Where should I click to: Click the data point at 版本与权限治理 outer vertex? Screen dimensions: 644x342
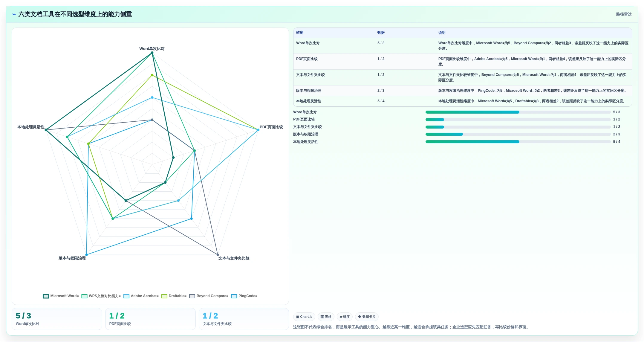(x=87, y=255)
